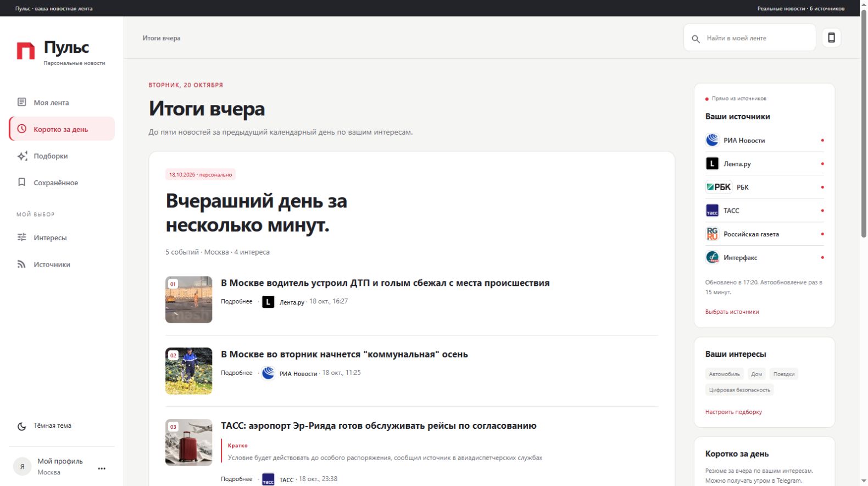The width and height of the screenshot is (868, 486).
Task: Select Коротко за день menu item
Action: [x=62, y=129]
